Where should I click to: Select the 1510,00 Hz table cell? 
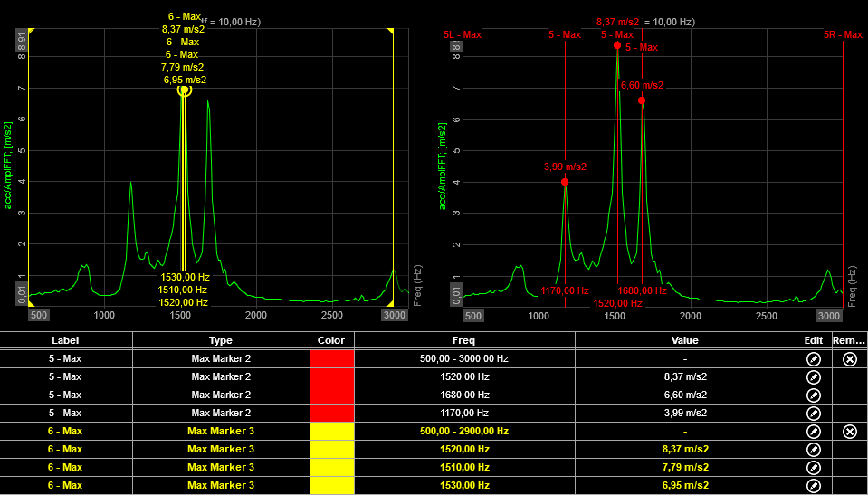click(x=464, y=467)
